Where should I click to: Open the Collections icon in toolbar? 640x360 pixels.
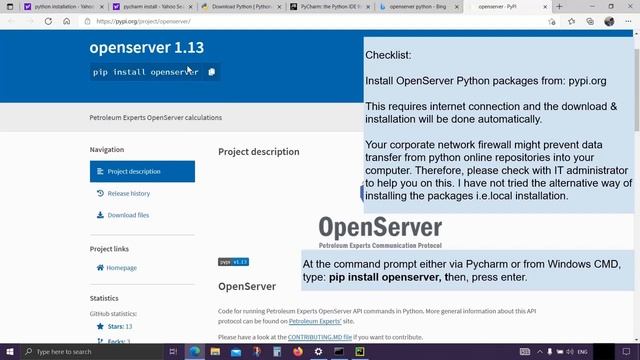coord(590,21)
